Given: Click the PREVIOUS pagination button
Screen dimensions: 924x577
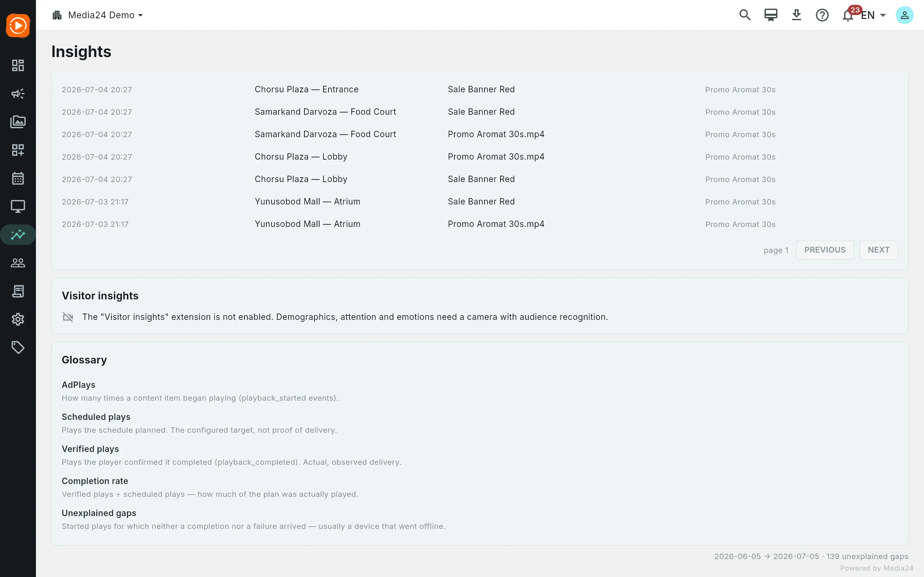Looking at the screenshot, I should [x=825, y=250].
